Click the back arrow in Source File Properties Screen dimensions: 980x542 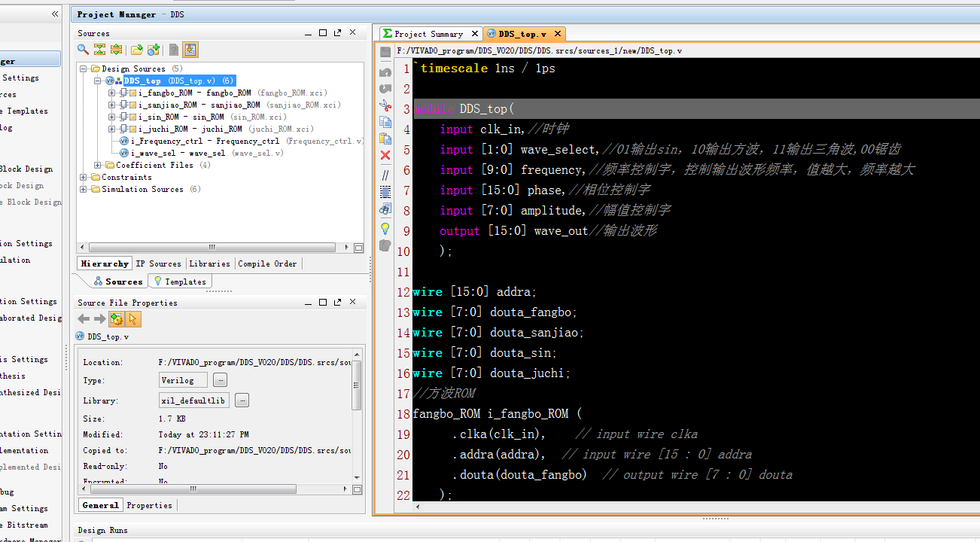[x=84, y=318]
